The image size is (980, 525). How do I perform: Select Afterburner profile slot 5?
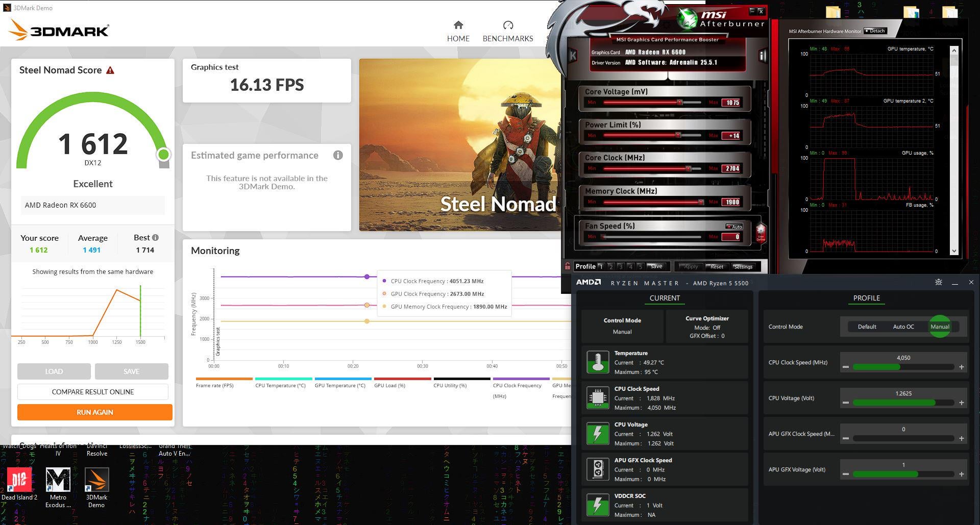pyautogui.click(x=640, y=266)
